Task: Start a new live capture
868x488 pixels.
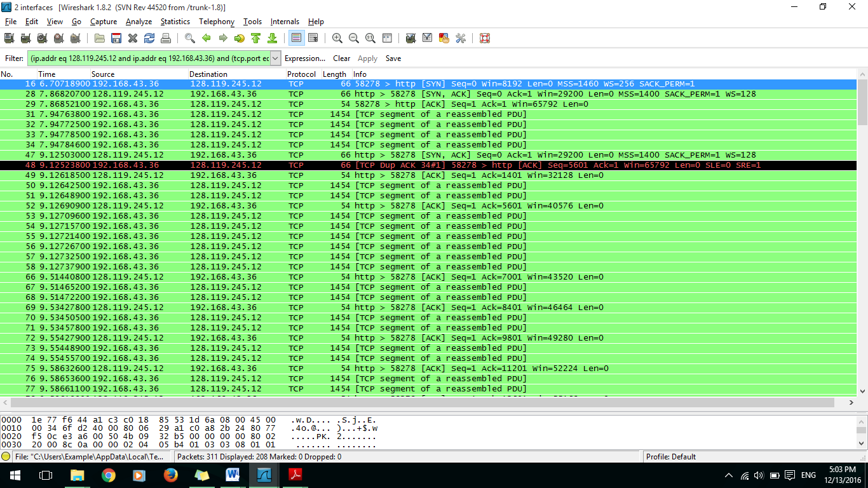Action: 42,38
